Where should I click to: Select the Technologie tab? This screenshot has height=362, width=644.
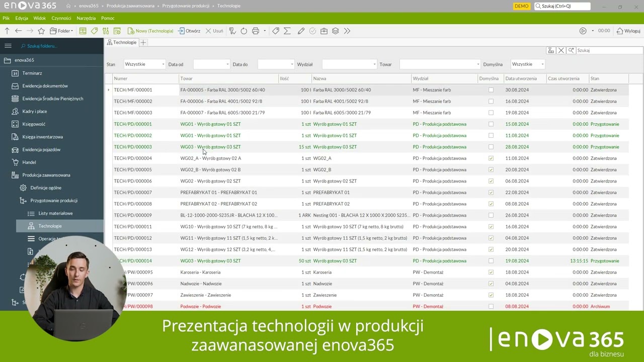121,42
